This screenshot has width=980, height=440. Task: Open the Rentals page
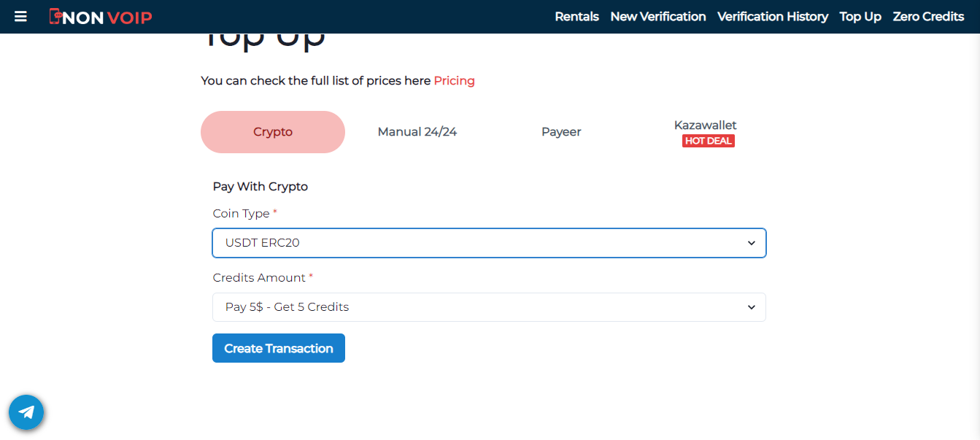(576, 16)
